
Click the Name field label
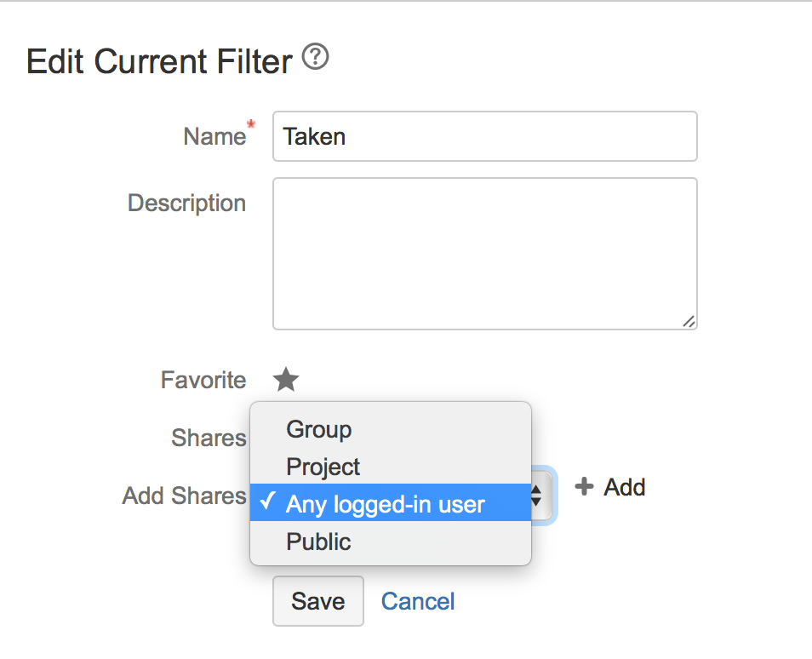pyautogui.click(x=214, y=136)
